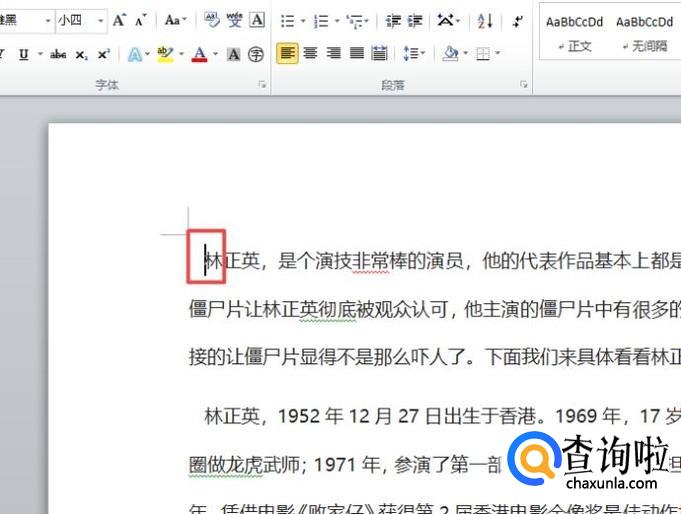This screenshot has width=681, height=514.
Task: Toggle underline formatting
Action: (x=24, y=54)
